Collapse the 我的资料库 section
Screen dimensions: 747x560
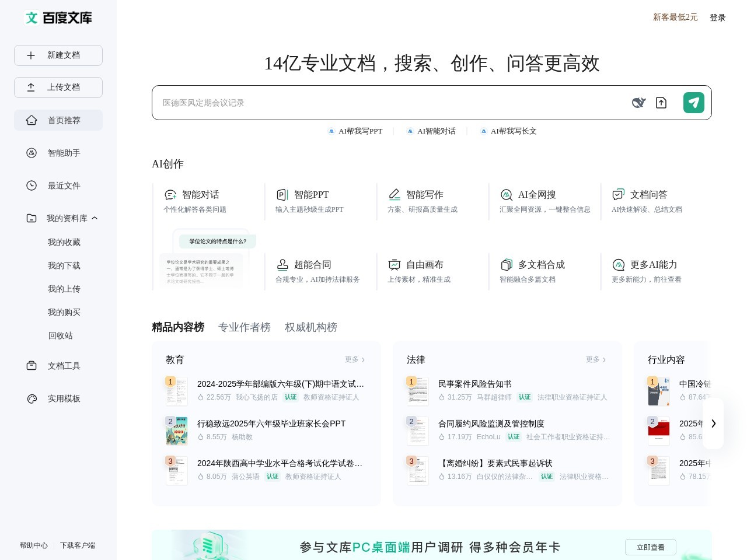tap(95, 218)
